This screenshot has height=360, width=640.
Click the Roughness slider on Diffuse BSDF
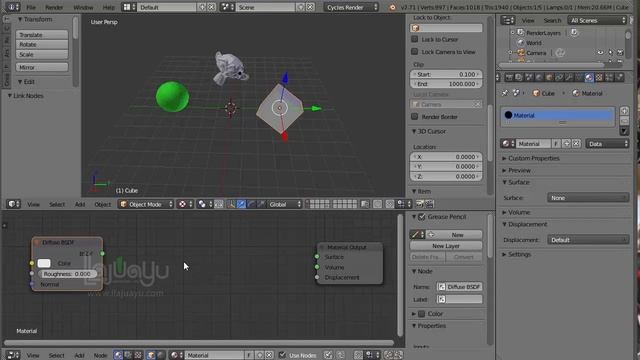pos(67,274)
